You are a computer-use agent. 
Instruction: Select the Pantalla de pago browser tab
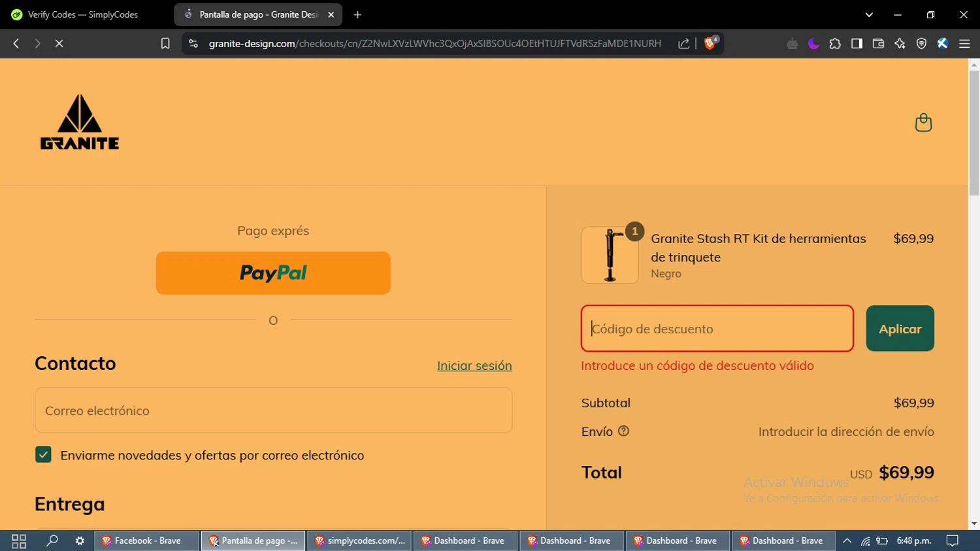pyautogui.click(x=258, y=14)
